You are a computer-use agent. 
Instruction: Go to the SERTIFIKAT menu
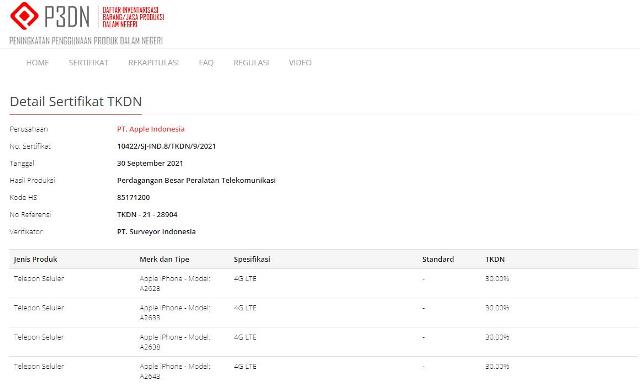89,62
